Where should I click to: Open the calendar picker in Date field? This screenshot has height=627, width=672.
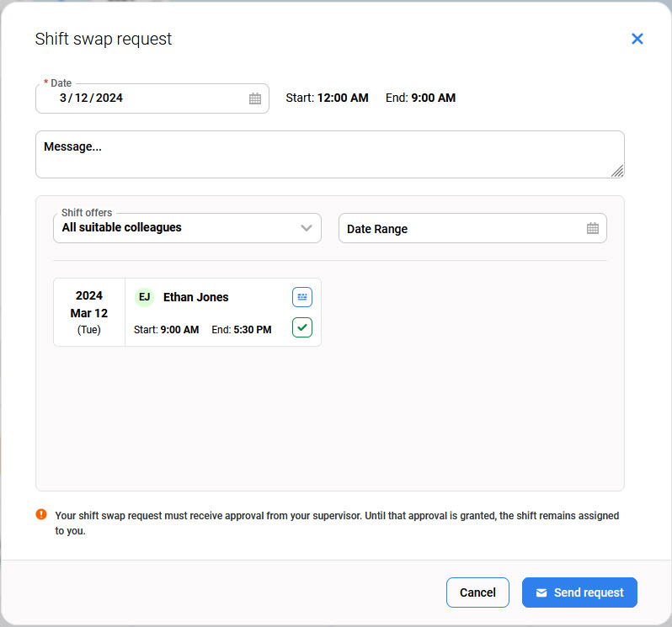[x=255, y=98]
